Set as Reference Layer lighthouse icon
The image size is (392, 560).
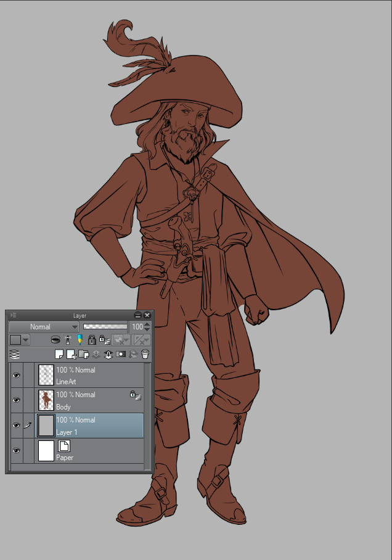68,340
